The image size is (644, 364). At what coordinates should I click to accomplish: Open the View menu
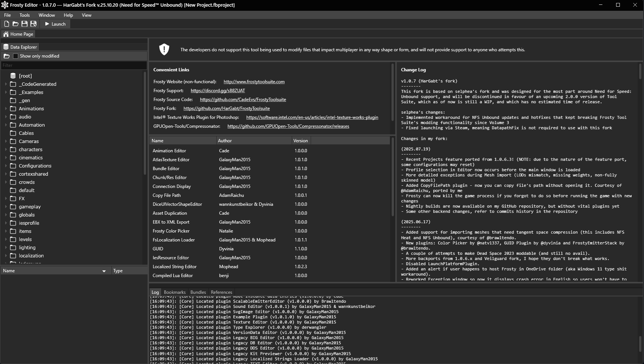(x=87, y=15)
